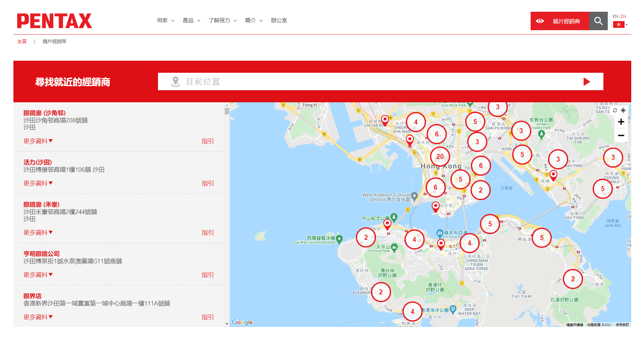The width and height of the screenshot is (644, 339).
Task: Open the 了解視力 menu
Action: pyautogui.click(x=222, y=20)
